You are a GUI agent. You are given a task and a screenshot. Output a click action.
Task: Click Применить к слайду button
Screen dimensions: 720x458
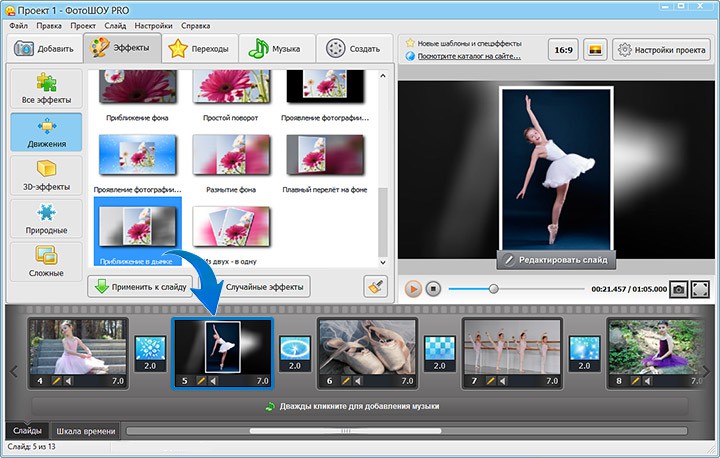(x=140, y=287)
